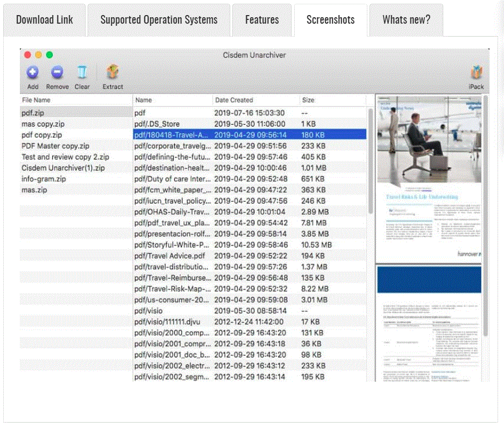Open the Download Link tab
Viewport: 504px width, 428px height.
coord(44,20)
